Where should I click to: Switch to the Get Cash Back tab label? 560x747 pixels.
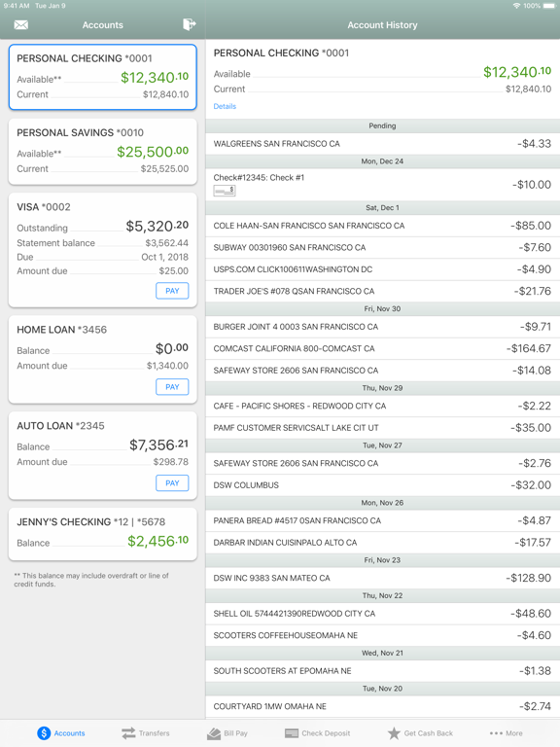click(429, 733)
